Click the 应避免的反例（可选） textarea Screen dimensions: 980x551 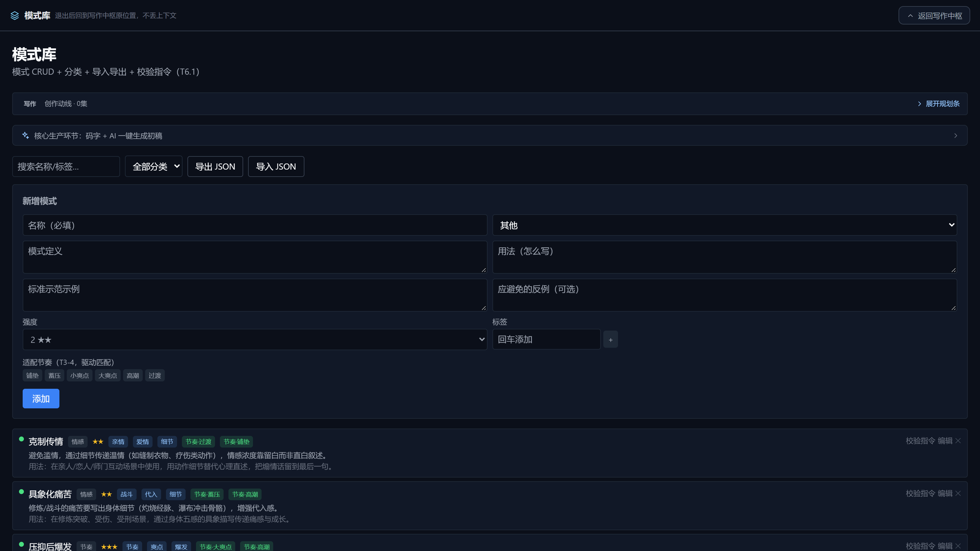[x=725, y=295]
